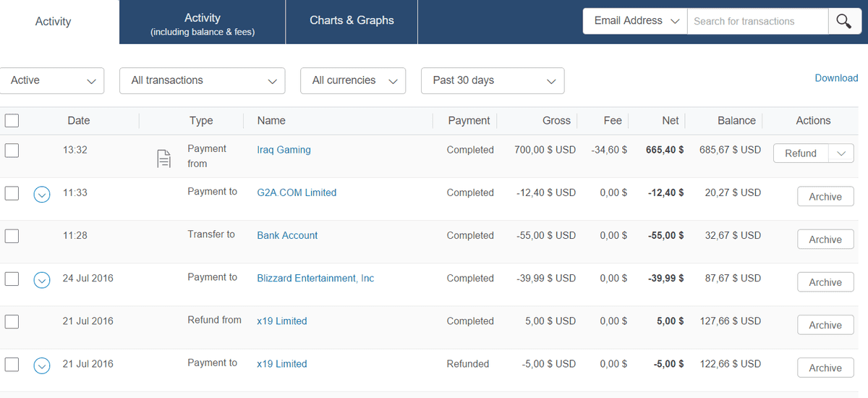Open the All currencies dropdown
Screen dimensions: 868x398
(353, 81)
